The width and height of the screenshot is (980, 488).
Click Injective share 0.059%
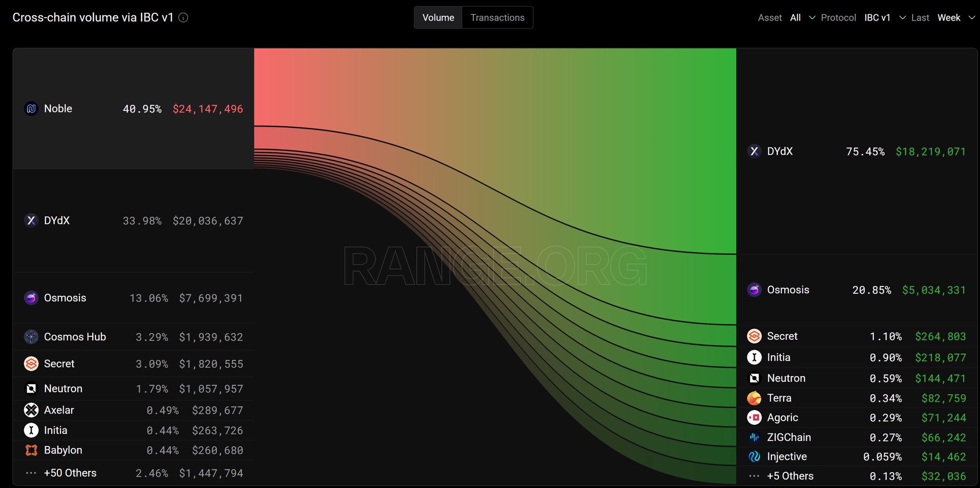[882, 457]
